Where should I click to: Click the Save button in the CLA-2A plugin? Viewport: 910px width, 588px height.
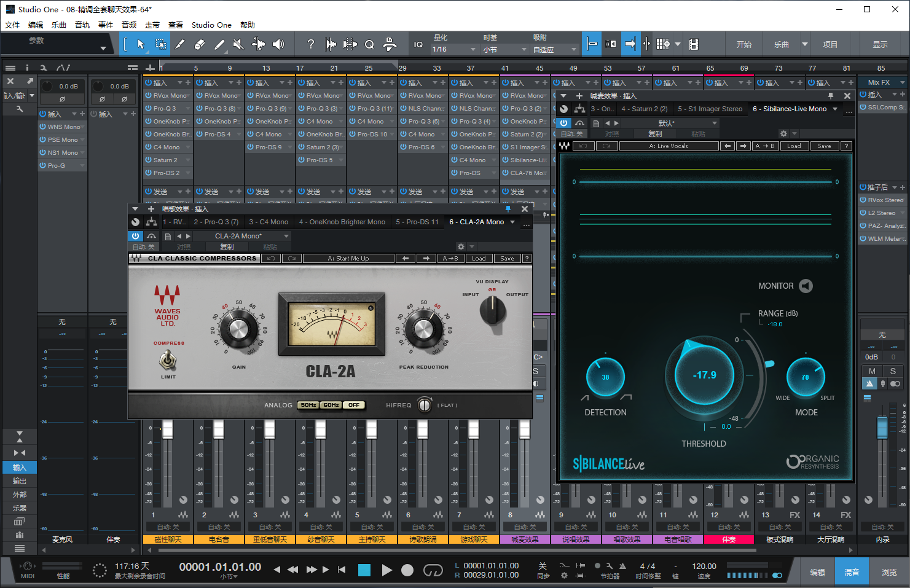[507, 259]
